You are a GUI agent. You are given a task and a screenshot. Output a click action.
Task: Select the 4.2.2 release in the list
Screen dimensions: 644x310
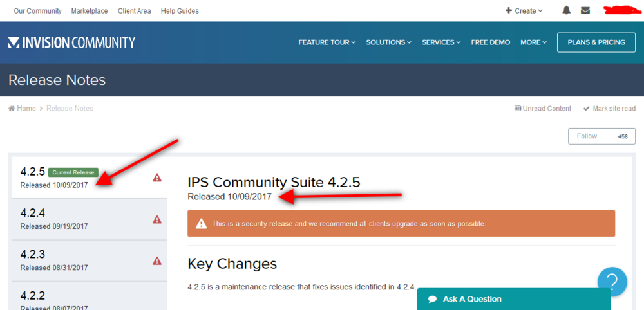point(90,296)
